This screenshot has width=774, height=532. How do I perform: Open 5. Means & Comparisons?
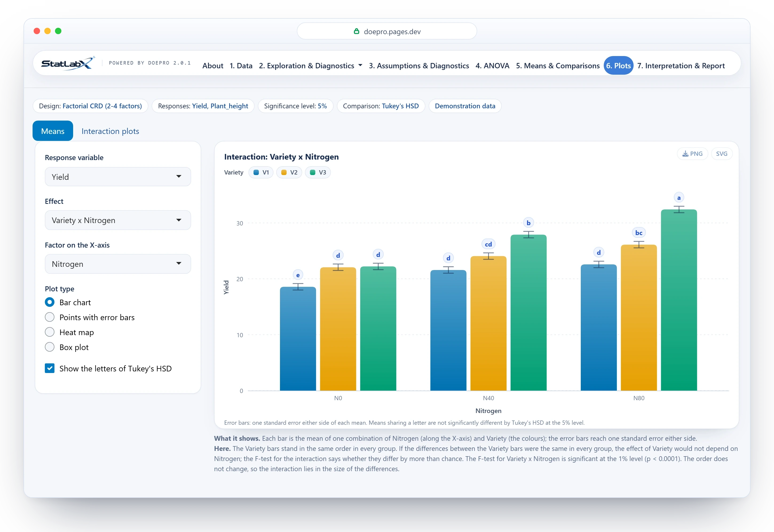(558, 66)
